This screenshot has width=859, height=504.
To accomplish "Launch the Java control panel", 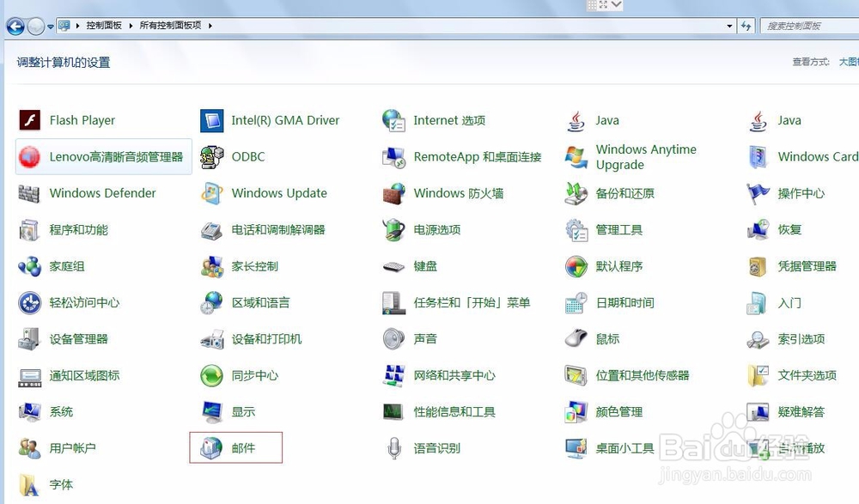I will coord(607,119).
